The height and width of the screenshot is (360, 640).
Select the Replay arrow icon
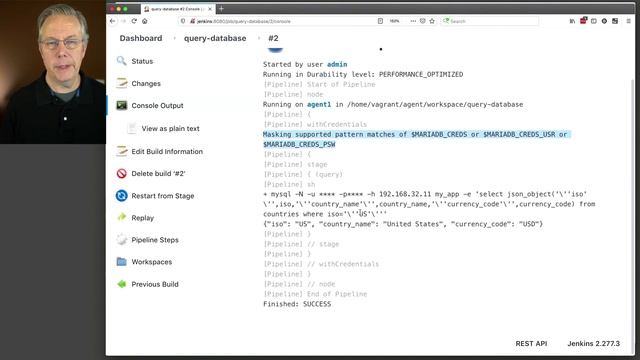pyautogui.click(x=122, y=217)
